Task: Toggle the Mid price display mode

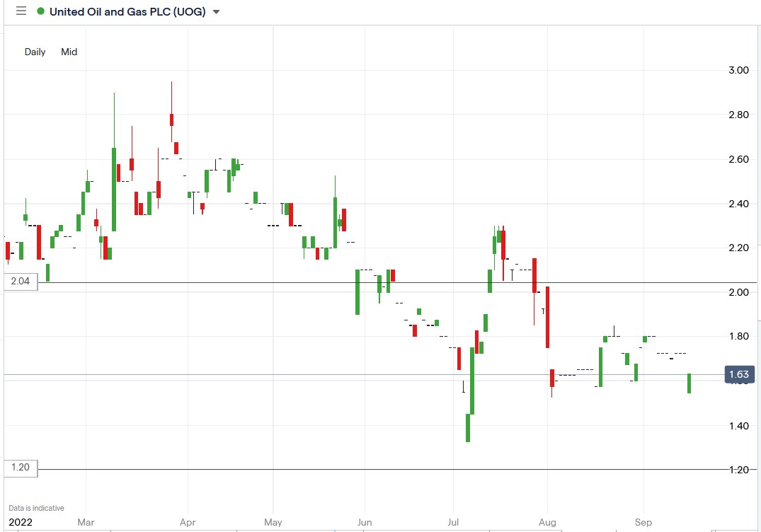Action: point(68,52)
